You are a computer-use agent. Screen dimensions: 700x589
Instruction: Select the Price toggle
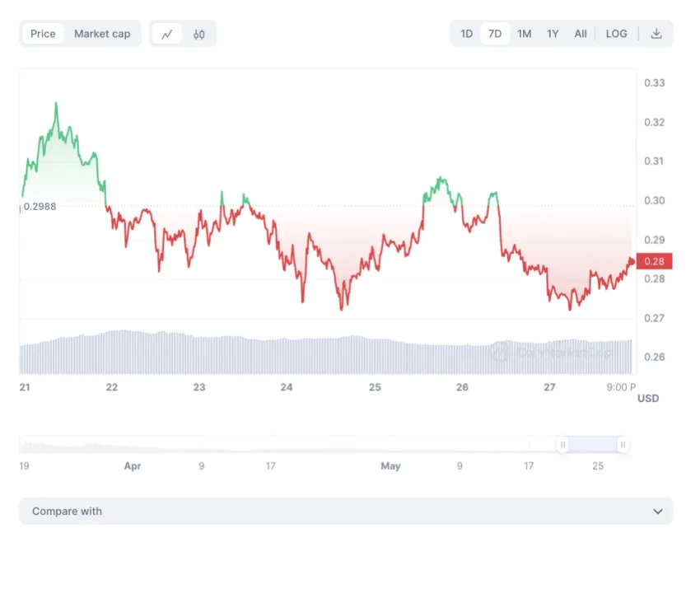point(43,34)
